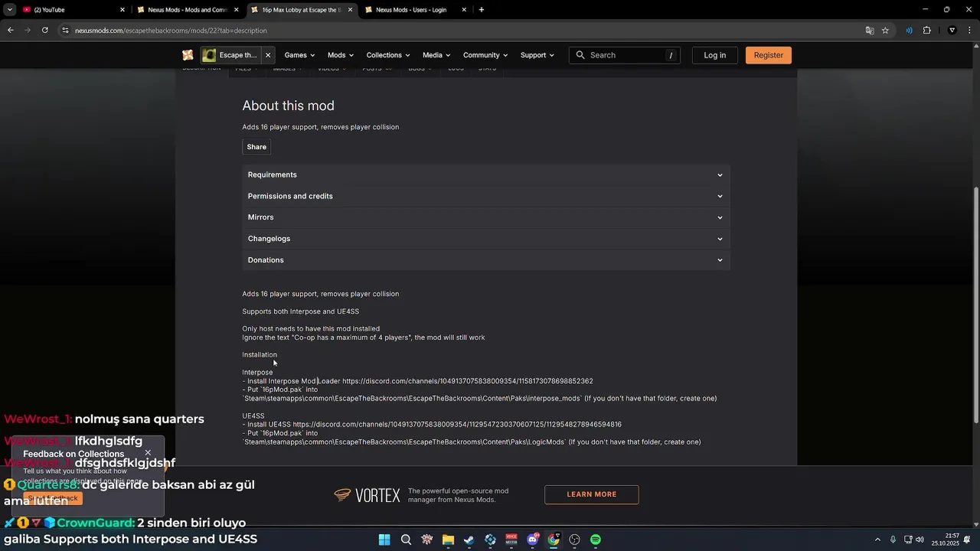Click the nexusmods.com address bar URL
This screenshot has height=551, width=980.
pos(171,31)
